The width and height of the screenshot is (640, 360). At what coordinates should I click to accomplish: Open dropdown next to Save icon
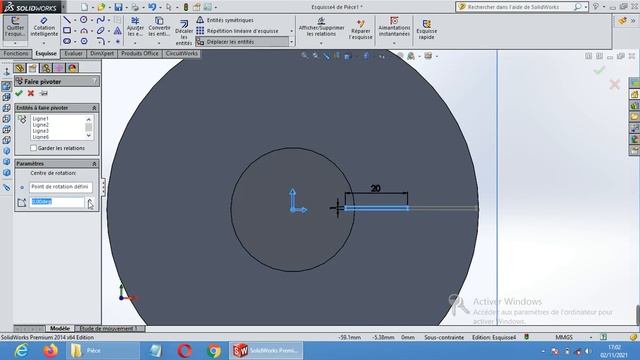pyautogui.click(x=126, y=7)
